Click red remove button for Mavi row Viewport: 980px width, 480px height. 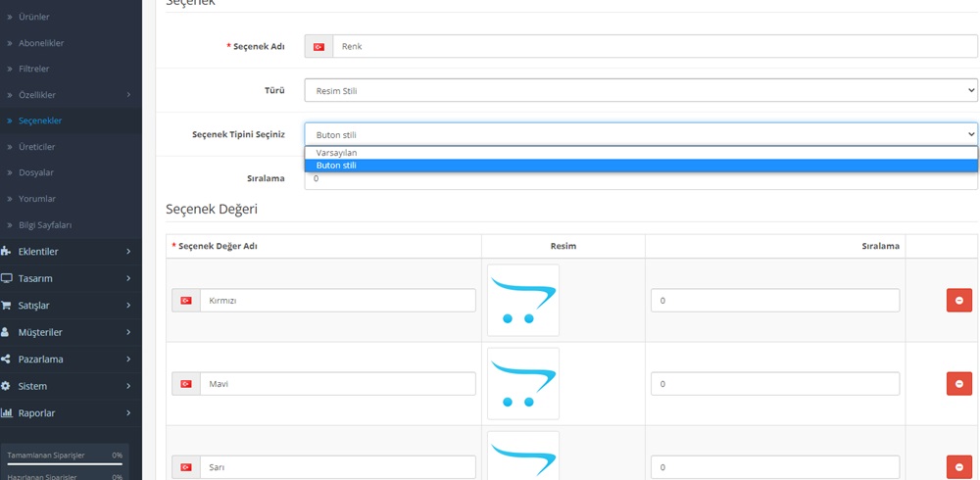(958, 384)
